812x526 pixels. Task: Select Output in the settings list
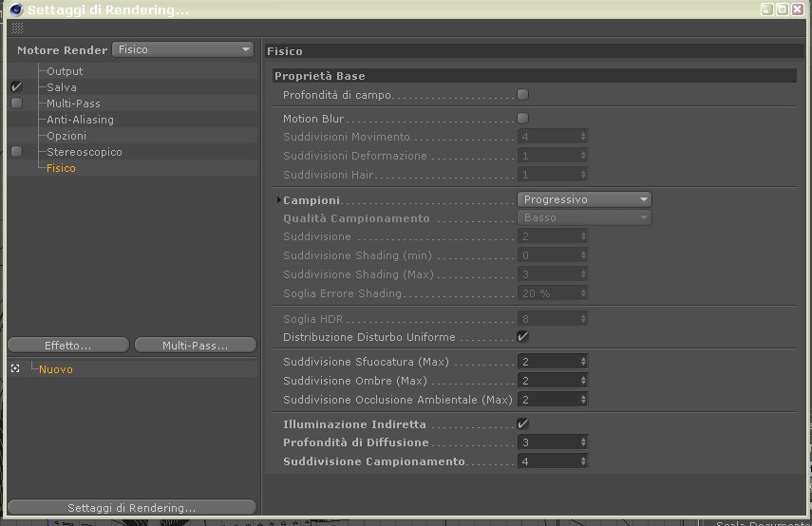pos(65,71)
